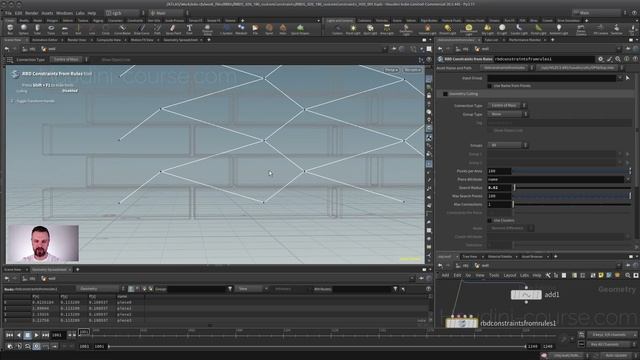This screenshot has width=640, height=360.
Task: Open Input Group dropdown arrow
Action: click(620, 78)
